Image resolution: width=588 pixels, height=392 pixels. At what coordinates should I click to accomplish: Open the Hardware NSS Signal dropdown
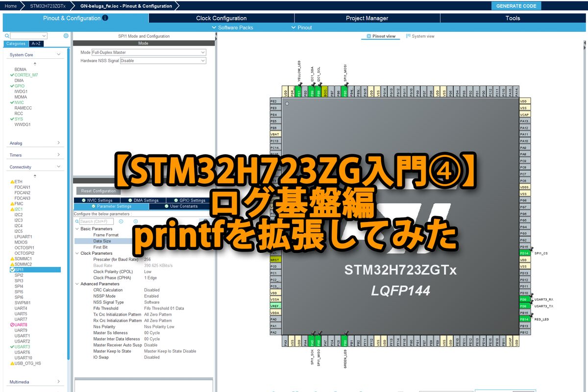click(x=163, y=61)
